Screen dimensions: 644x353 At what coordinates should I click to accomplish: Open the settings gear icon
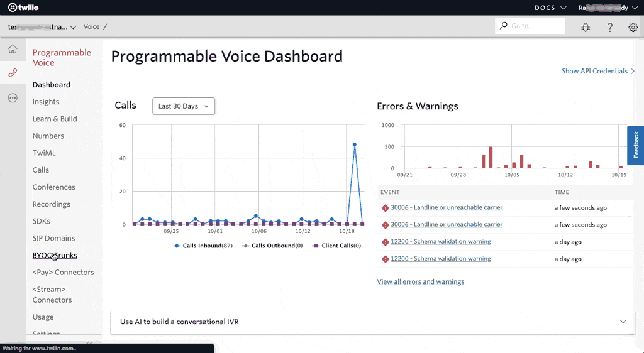tap(633, 27)
